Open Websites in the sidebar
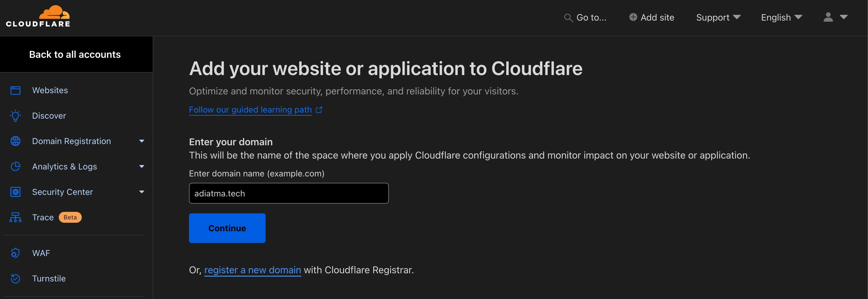This screenshot has height=299, width=868. [50, 90]
